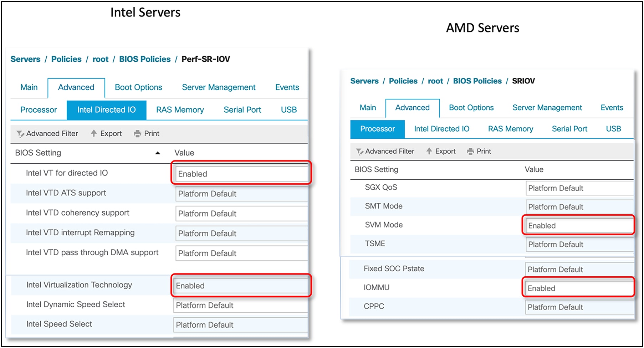
Task: Switch to Main tab in SRIOV policy
Action: point(368,108)
